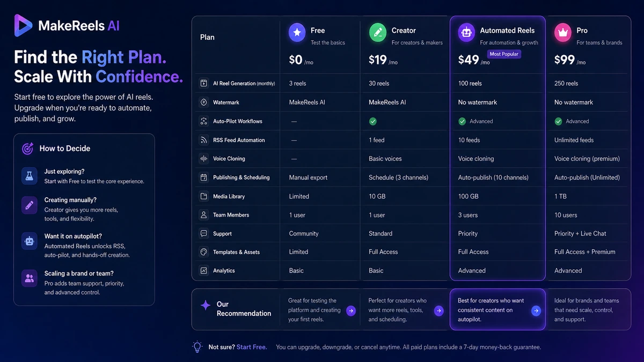Click the $99 /mo price

click(x=570, y=60)
